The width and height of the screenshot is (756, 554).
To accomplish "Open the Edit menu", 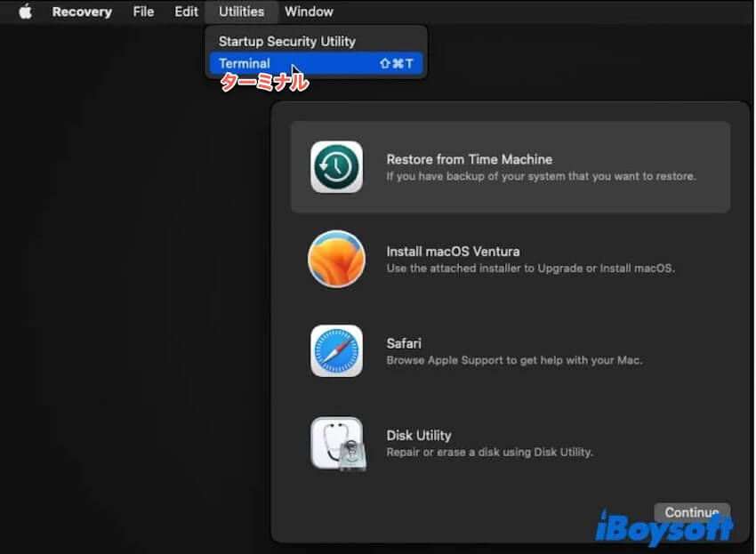I will 186,12.
